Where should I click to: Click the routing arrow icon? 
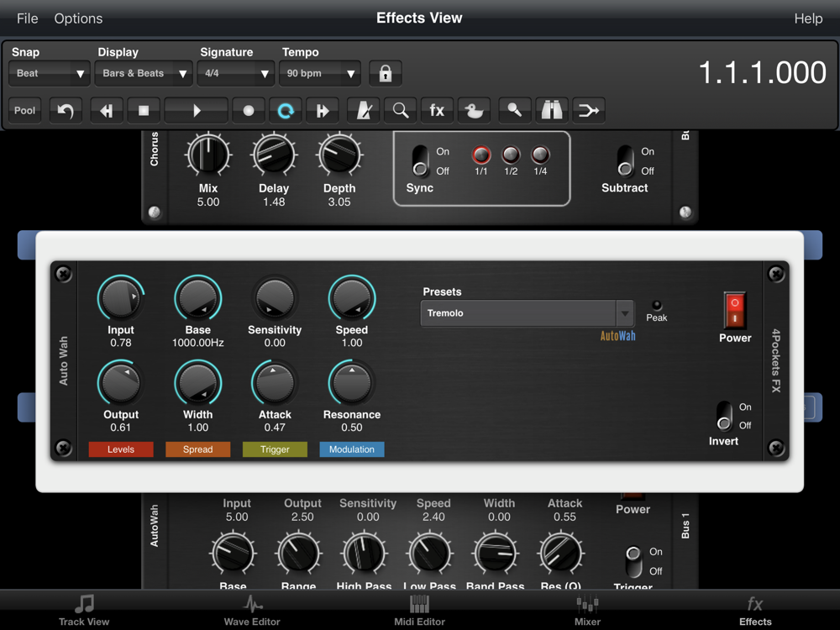click(x=589, y=111)
